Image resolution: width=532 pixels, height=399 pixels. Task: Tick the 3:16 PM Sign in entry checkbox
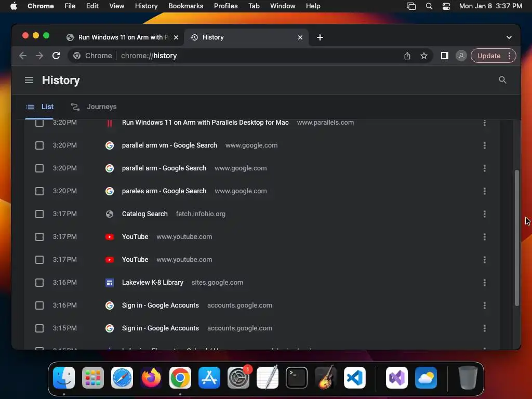coord(39,305)
